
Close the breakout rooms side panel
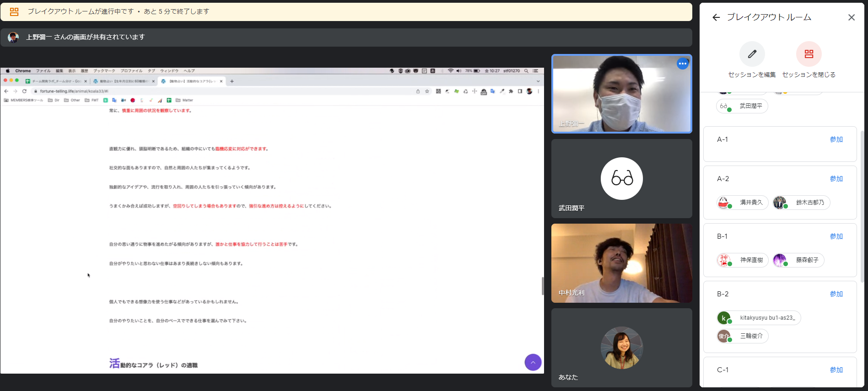point(851,17)
